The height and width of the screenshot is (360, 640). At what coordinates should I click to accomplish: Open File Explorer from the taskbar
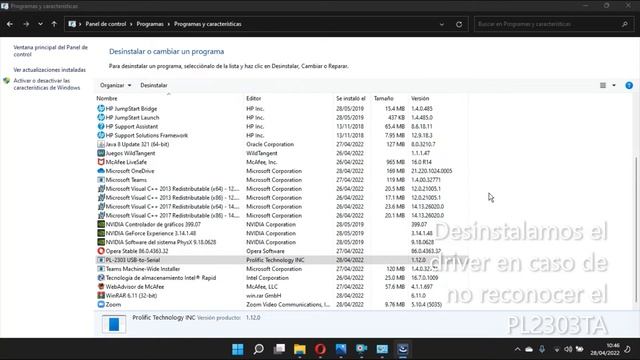pyautogui.click(x=300, y=349)
